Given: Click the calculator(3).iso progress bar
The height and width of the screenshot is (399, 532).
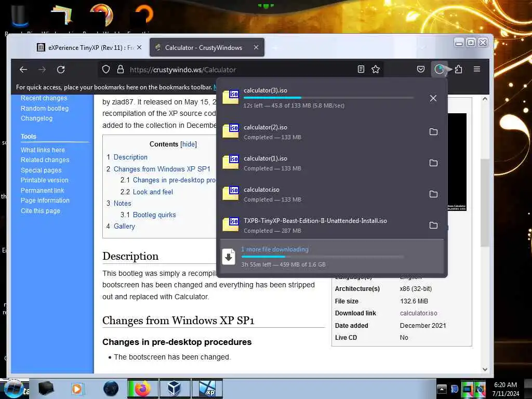Looking at the screenshot, I should 328,98.
